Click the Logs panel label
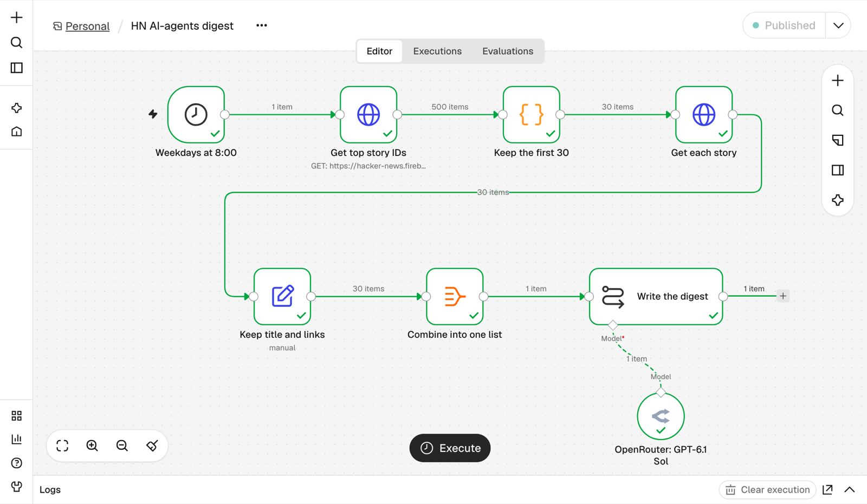867x504 pixels. point(50,489)
